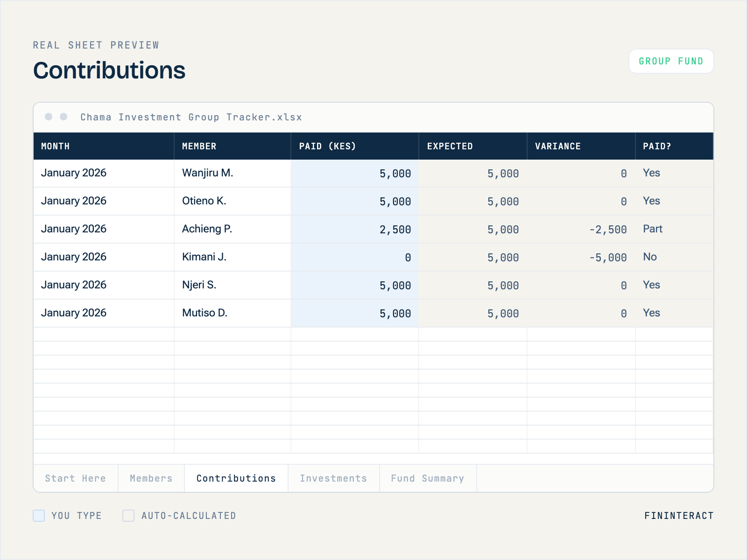
Task: Click the MEMBER column header
Action: (233, 146)
